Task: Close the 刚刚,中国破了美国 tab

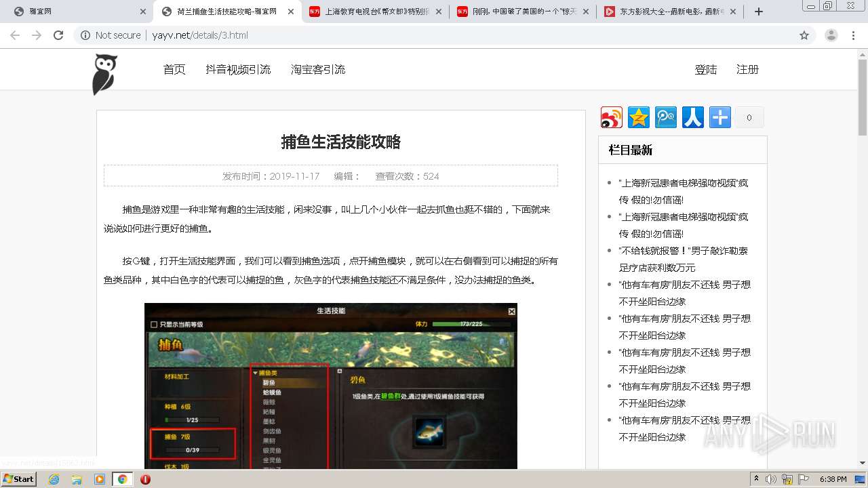Action: point(586,12)
